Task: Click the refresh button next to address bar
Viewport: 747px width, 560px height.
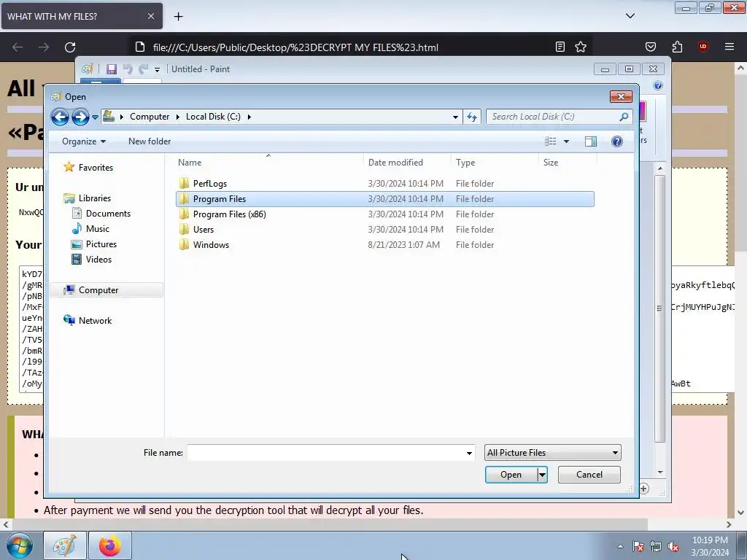Action: coord(472,117)
